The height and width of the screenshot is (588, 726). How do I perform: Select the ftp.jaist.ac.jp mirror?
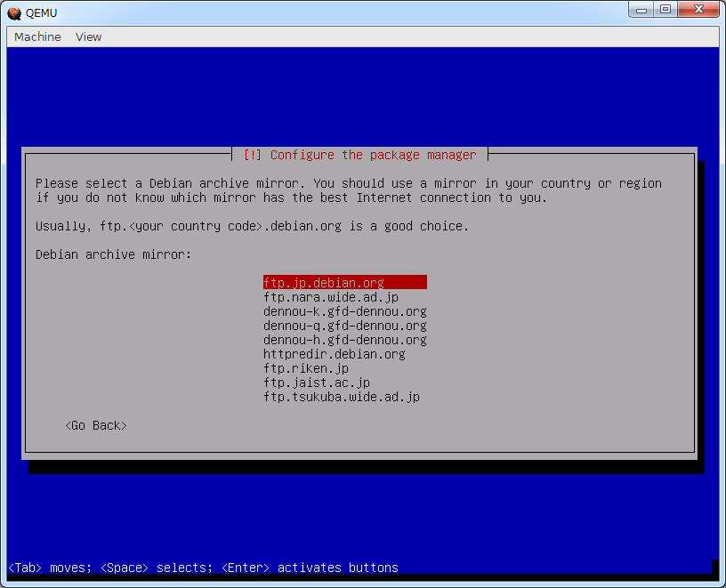[317, 383]
